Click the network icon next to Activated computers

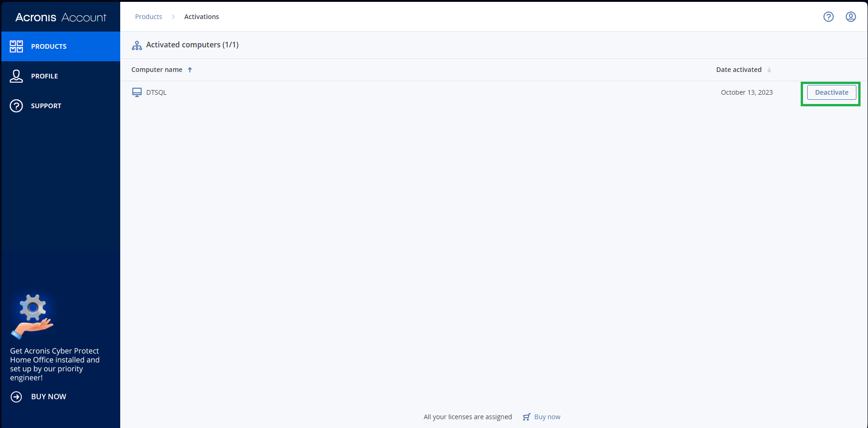click(136, 45)
